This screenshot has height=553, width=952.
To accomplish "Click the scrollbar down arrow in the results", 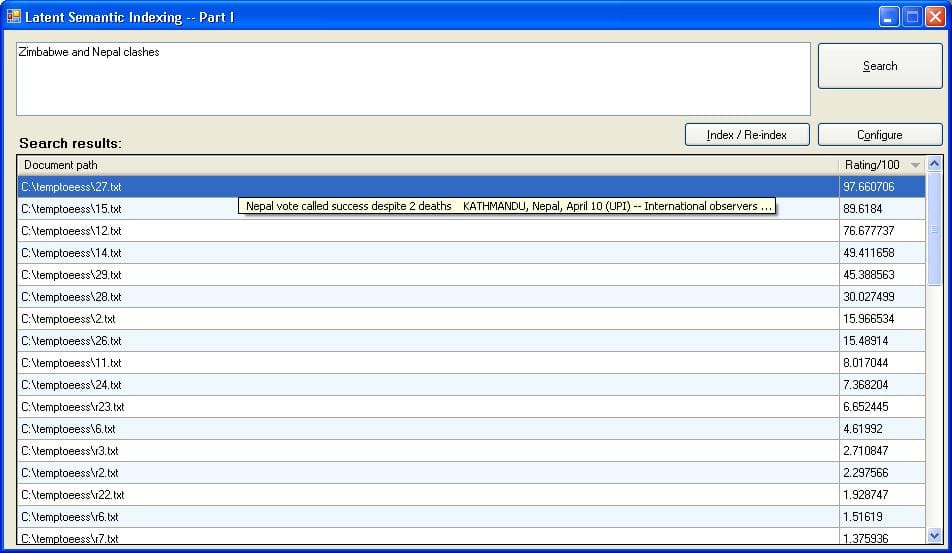I will [x=935, y=536].
